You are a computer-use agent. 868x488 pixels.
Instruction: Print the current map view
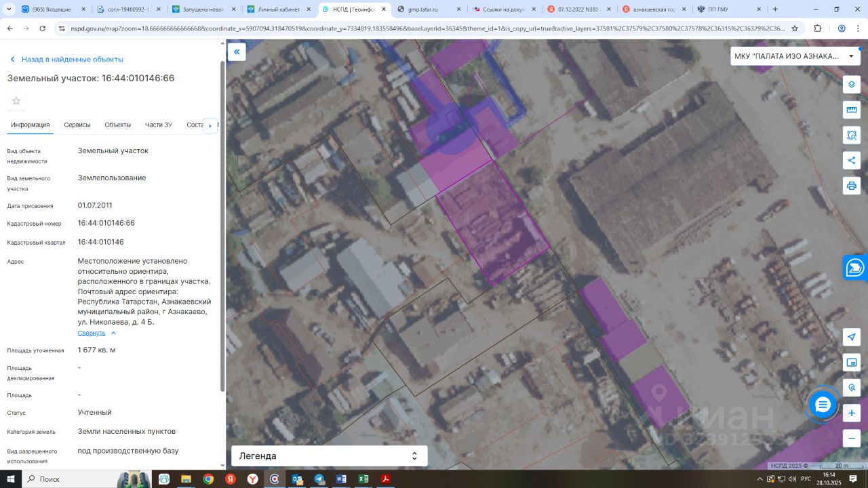coord(852,185)
